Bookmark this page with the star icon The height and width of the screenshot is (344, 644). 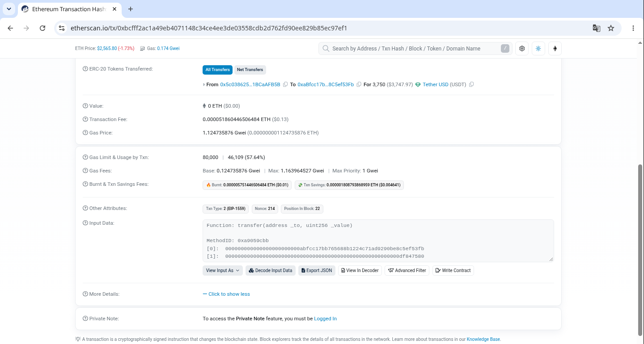click(611, 28)
